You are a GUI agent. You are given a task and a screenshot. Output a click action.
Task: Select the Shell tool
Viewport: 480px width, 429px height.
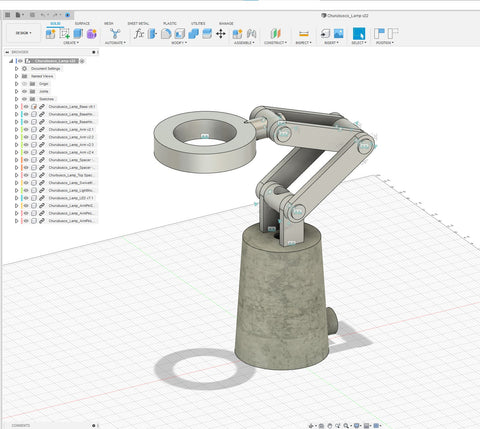180,33
